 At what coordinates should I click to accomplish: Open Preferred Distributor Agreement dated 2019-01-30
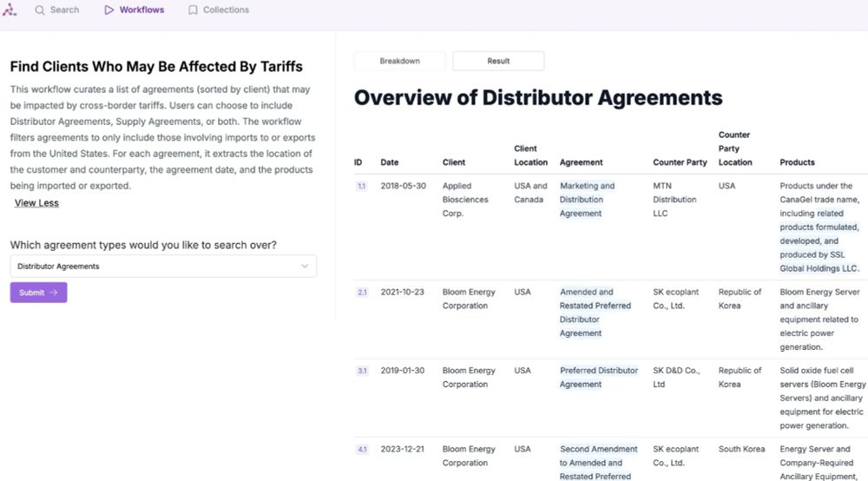pos(598,377)
